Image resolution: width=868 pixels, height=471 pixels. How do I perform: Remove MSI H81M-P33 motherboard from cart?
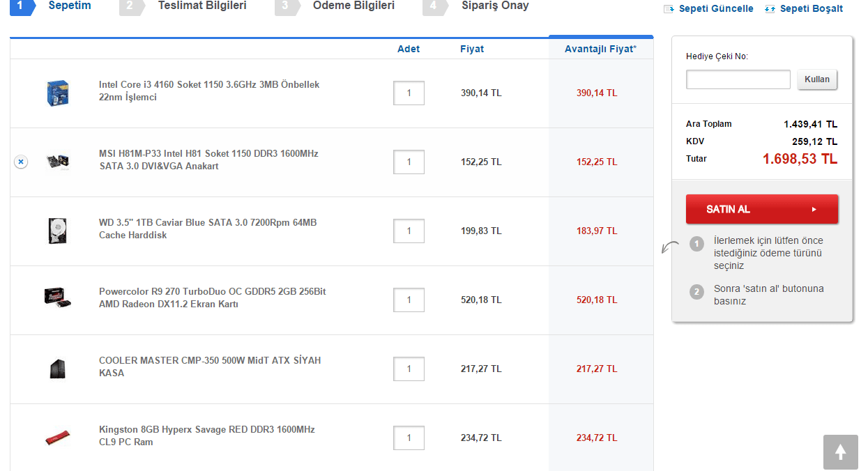(21, 162)
